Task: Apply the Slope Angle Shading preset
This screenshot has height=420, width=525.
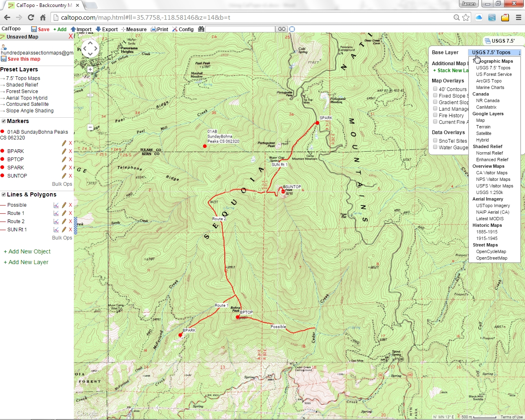Action: (x=30, y=111)
